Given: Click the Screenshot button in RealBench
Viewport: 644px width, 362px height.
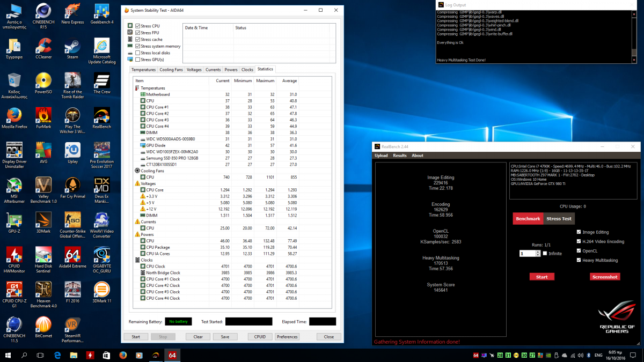Looking at the screenshot, I should [605, 277].
